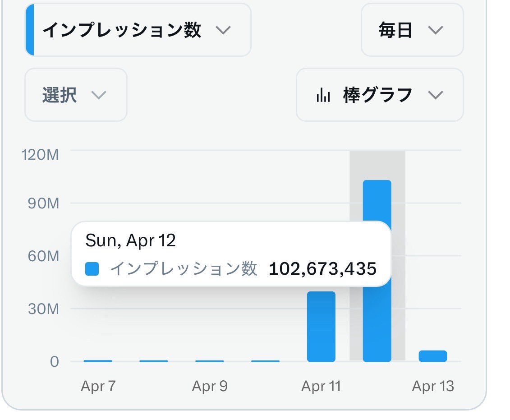
Task: Click the blue color strip on the metric selector
Action: tap(30, 30)
